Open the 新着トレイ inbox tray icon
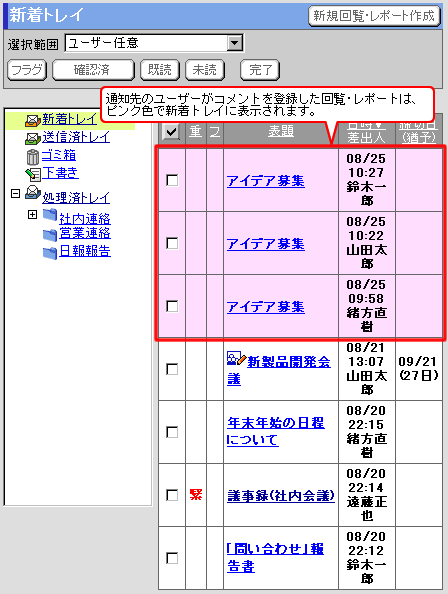Viewport: 448px width, 594px height. tap(33, 120)
